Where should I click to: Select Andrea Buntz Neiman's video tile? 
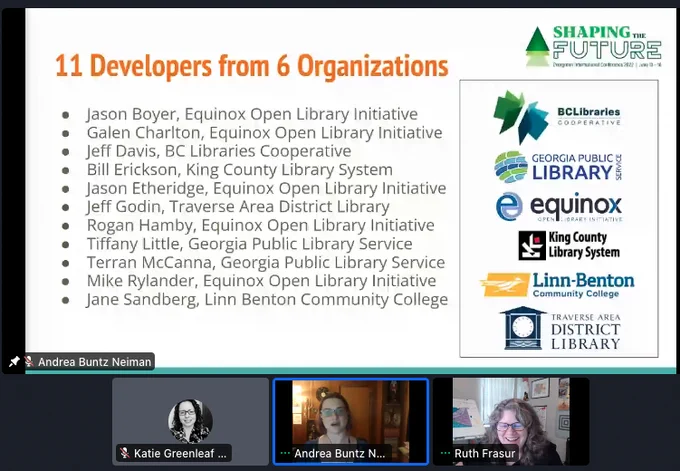click(x=350, y=422)
